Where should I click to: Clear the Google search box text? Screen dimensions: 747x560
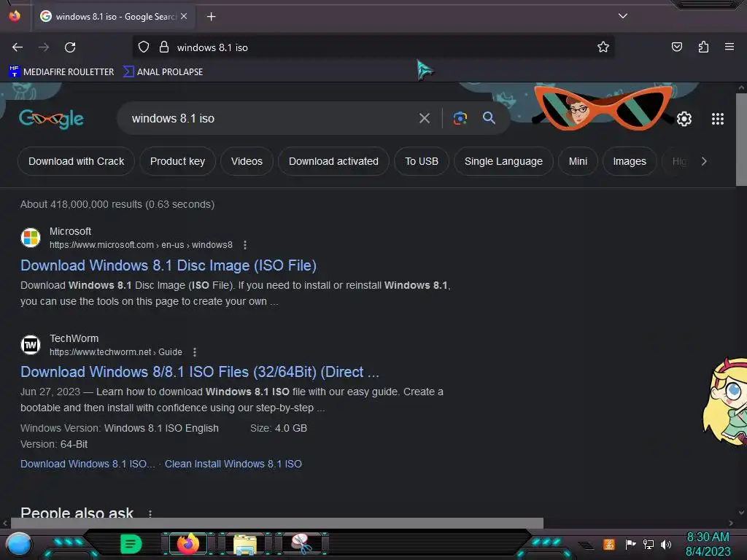pos(424,118)
